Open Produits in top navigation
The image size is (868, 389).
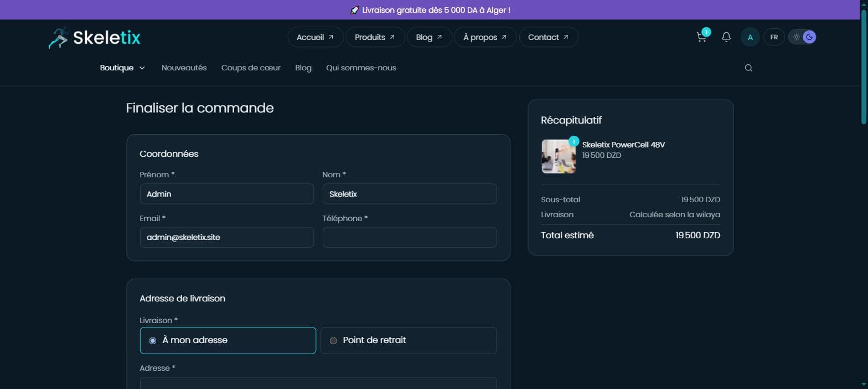pyautogui.click(x=375, y=37)
